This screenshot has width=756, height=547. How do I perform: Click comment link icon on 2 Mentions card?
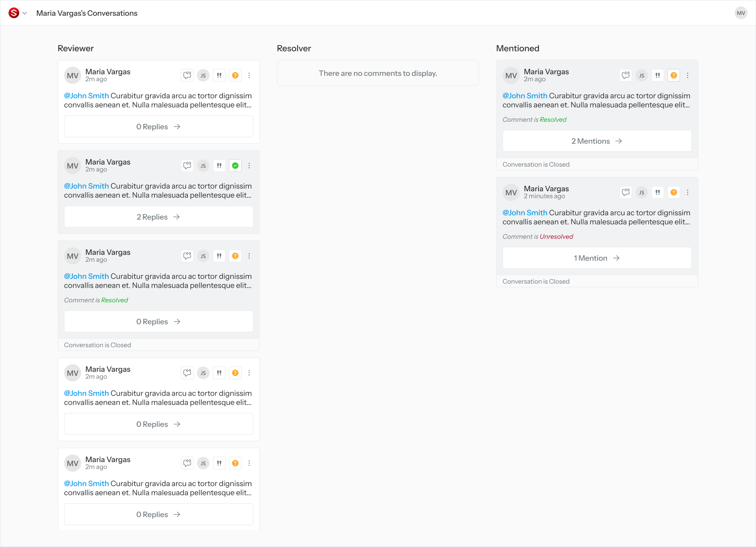626,75
